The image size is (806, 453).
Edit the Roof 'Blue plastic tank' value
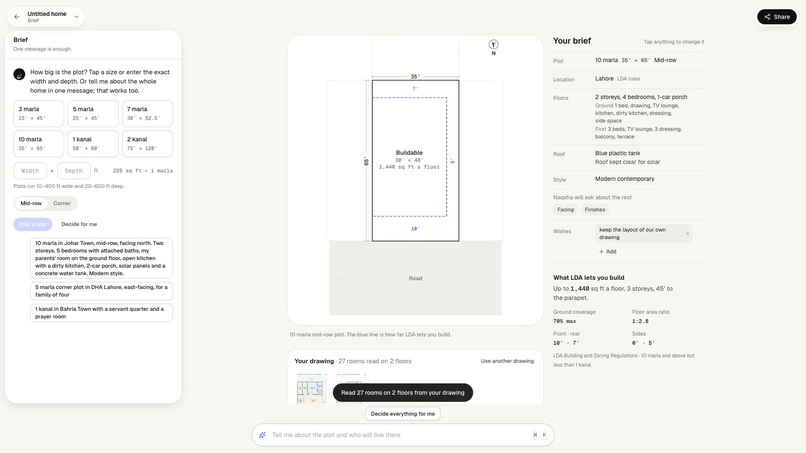tap(617, 153)
